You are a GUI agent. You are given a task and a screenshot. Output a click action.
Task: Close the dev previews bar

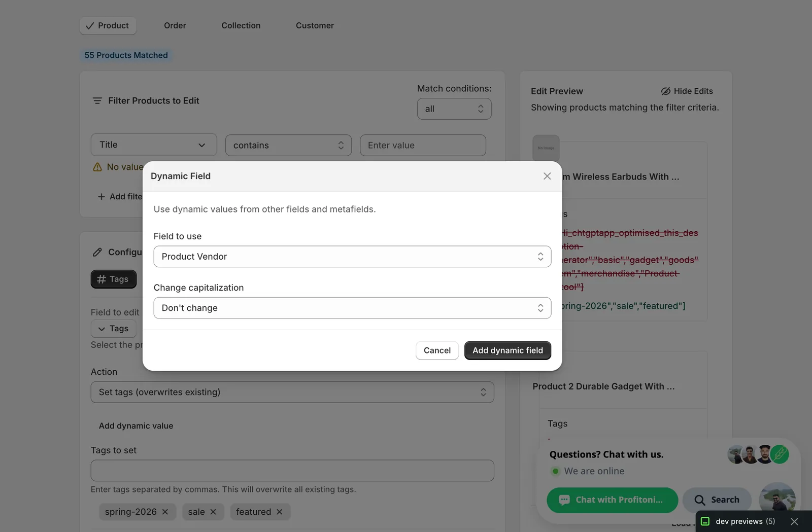[794, 521]
